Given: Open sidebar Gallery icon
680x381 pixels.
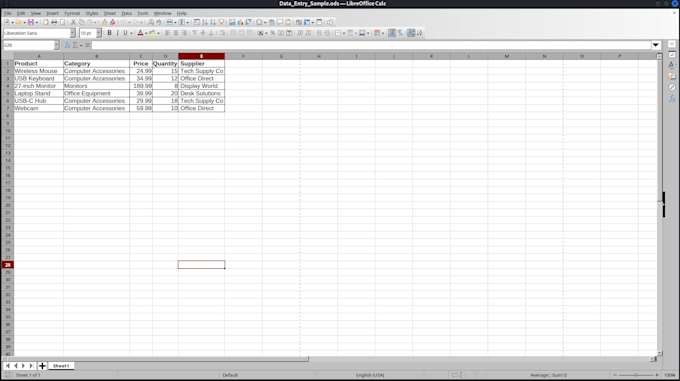Looking at the screenshot, I should tap(672, 77).
